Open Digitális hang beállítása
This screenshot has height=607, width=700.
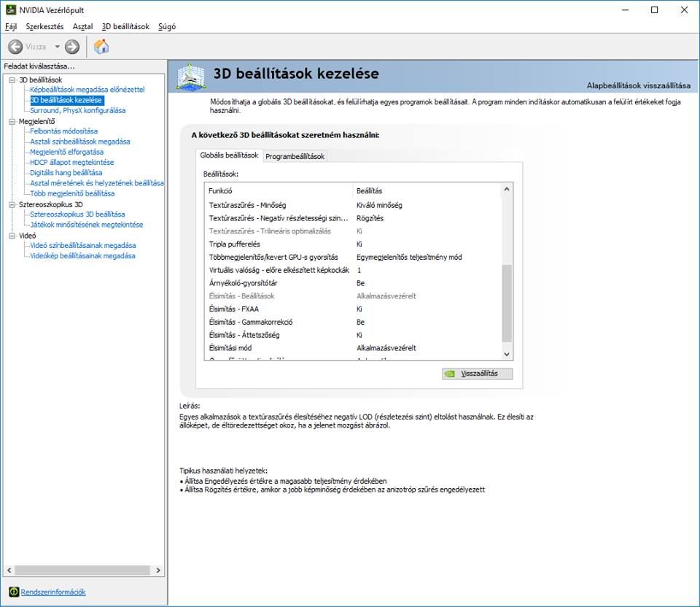(x=66, y=172)
